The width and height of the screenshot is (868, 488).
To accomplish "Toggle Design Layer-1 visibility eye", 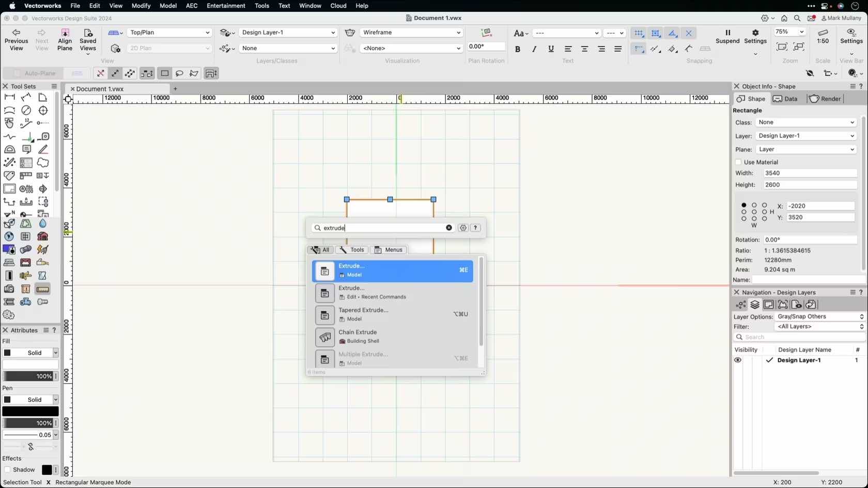I will (738, 360).
